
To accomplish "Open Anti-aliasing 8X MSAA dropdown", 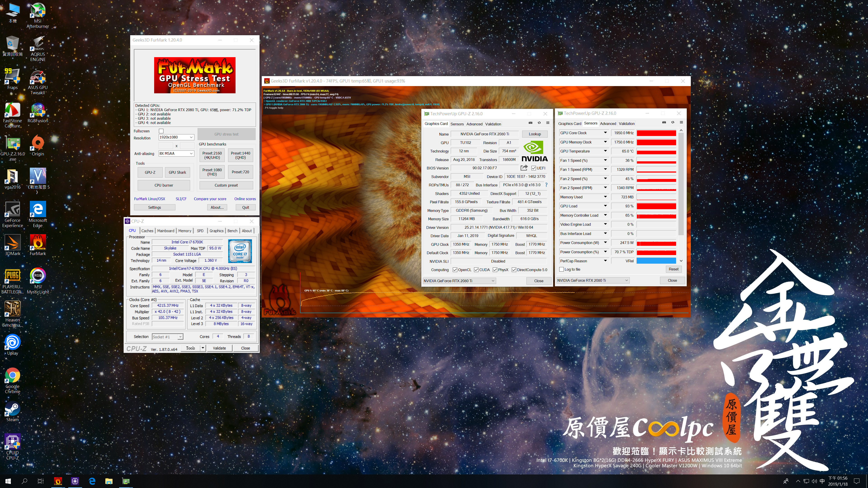I will pyautogui.click(x=176, y=153).
